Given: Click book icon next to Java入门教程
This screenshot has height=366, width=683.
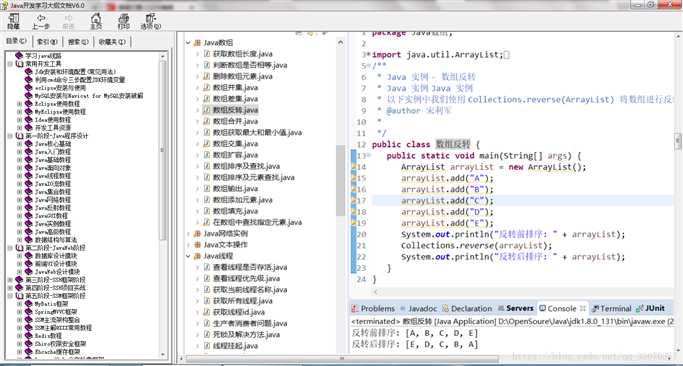Looking at the screenshot, I should click(x=29, y=152).
